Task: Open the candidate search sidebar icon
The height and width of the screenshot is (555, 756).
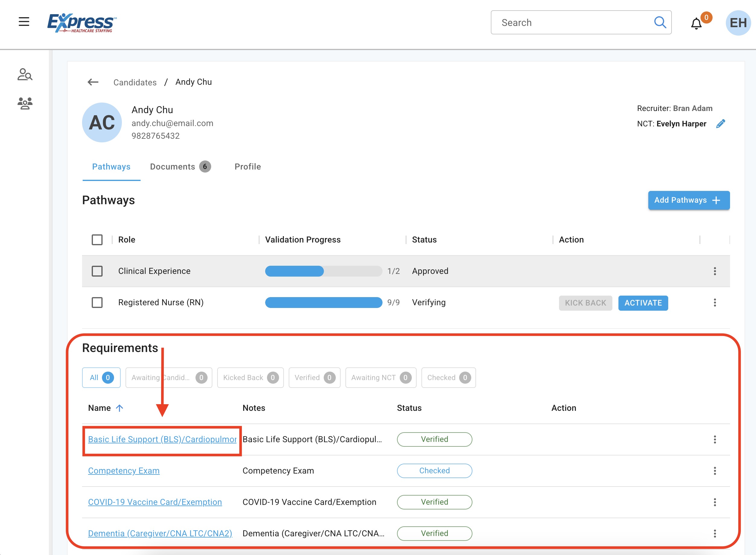Action: pos(25,74)
